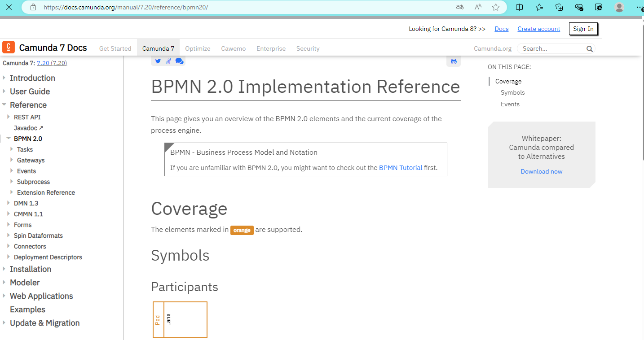Screen dimensions: 644x340
Task: Open Modeler sidebar section
Action: tap(25, 283)
